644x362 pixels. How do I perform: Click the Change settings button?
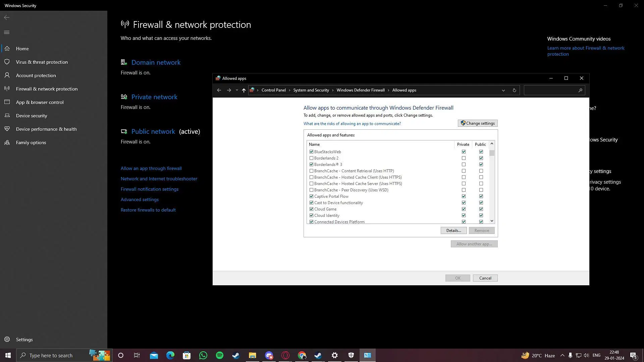[x=478, y=123]
